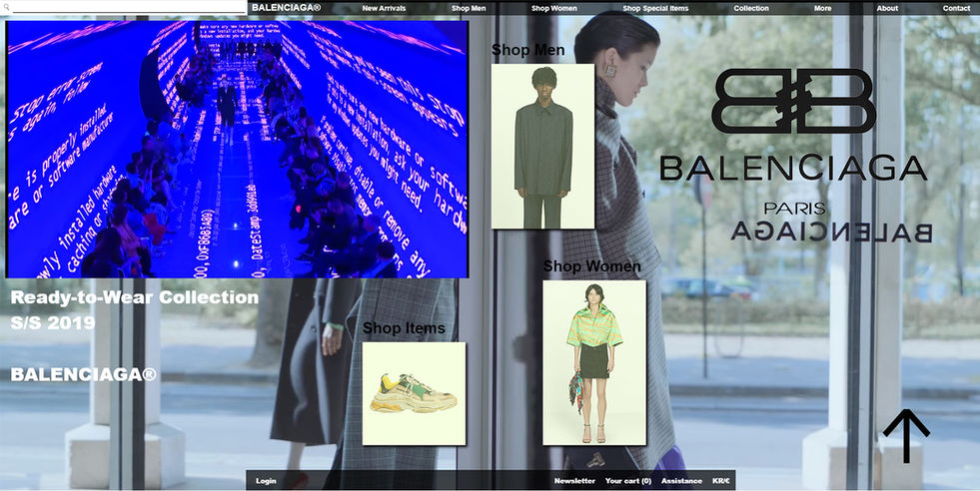Open the Collection menu

pos(751,8)
